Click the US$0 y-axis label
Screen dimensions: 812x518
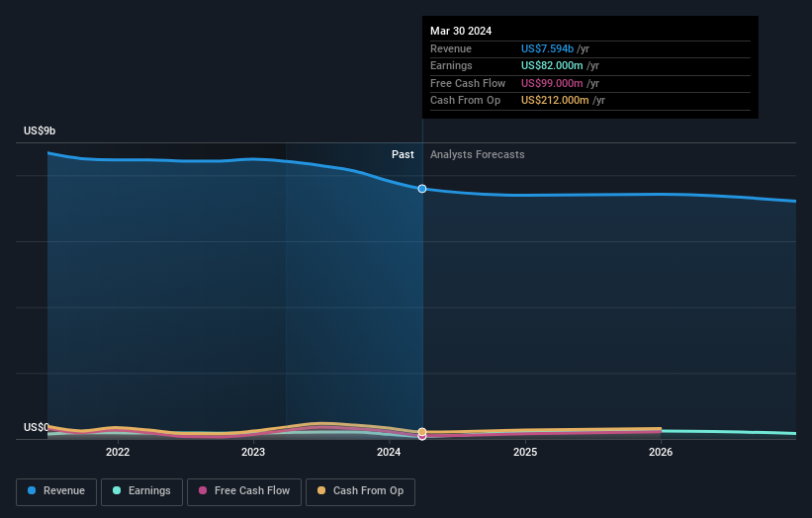click(x=37, y=427)
